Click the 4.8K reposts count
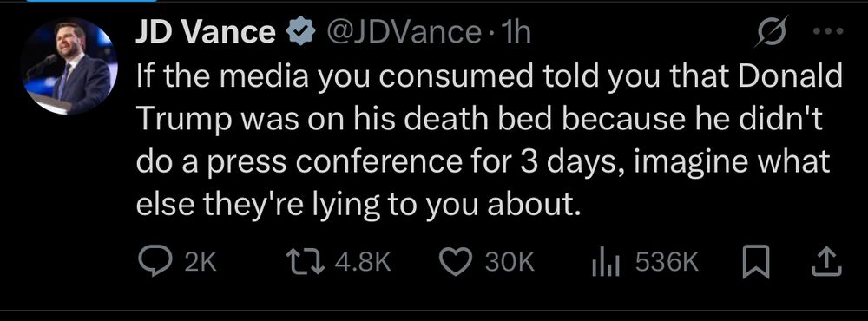 click(363, 262)
